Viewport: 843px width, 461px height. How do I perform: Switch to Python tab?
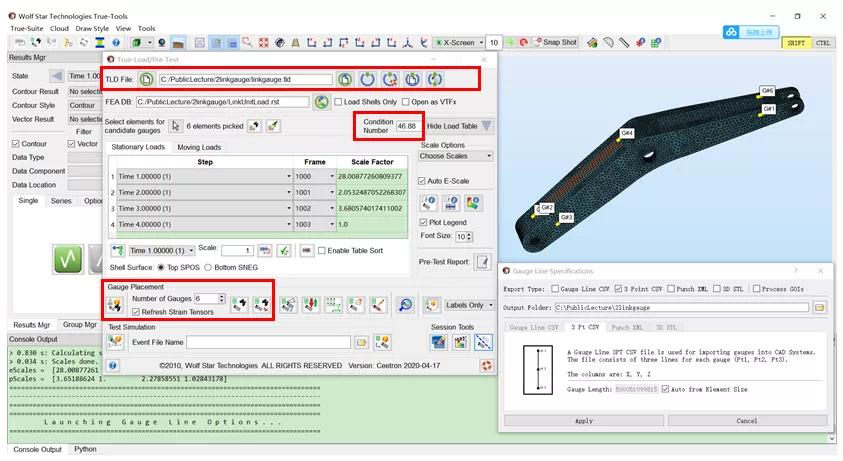point(85,449)
